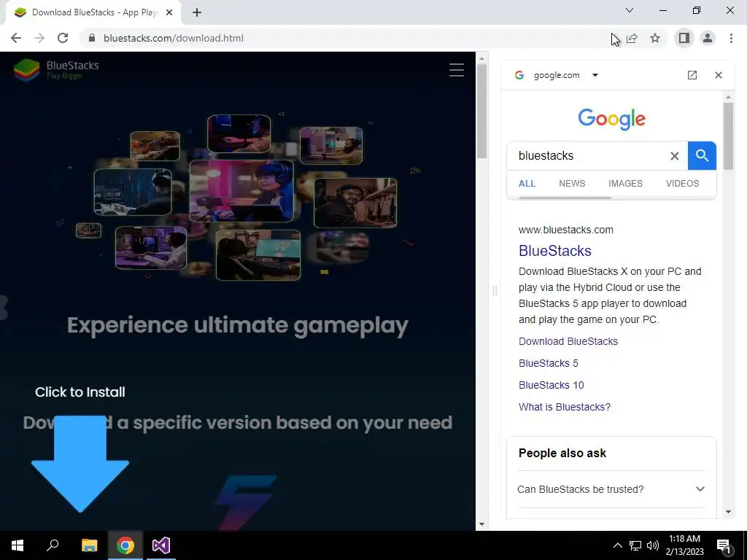Viewport: 747px width, 560px height.
Task: Open Windows taskbar search
Action: click(x=53, y=545)
